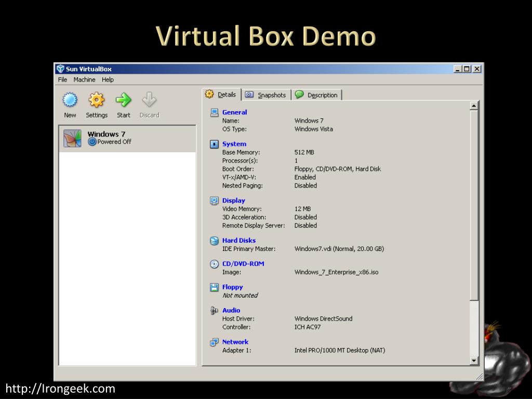Switch to the Details tab
This screenshot has width=532, height=399.
click(222, 95)
